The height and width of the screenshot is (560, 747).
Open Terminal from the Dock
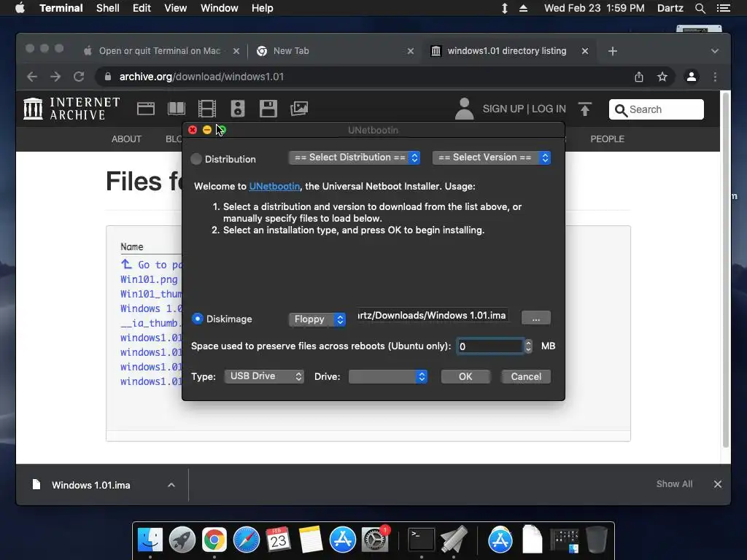pos(422,540)
